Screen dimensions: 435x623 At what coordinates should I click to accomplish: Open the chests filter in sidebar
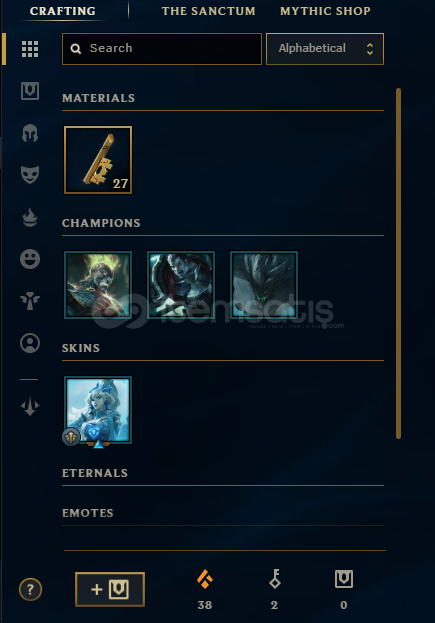tap(30, 91)
